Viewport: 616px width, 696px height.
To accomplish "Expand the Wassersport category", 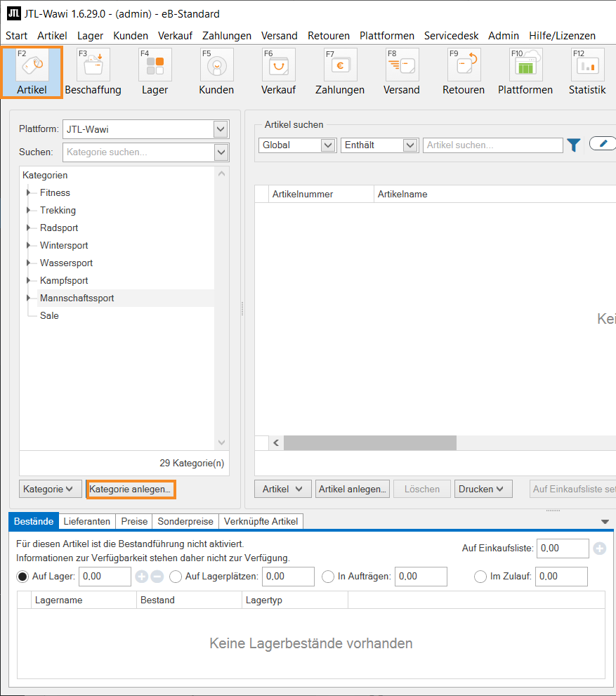I will 28,263.
